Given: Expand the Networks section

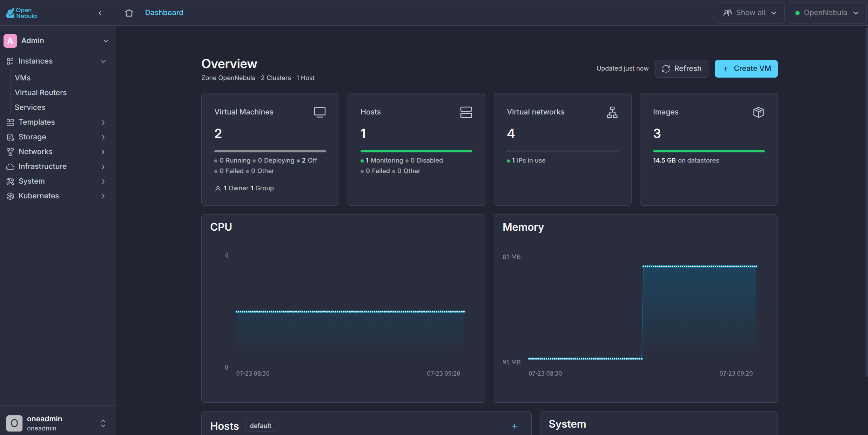Looking at the screenshot, I should 103,152.
